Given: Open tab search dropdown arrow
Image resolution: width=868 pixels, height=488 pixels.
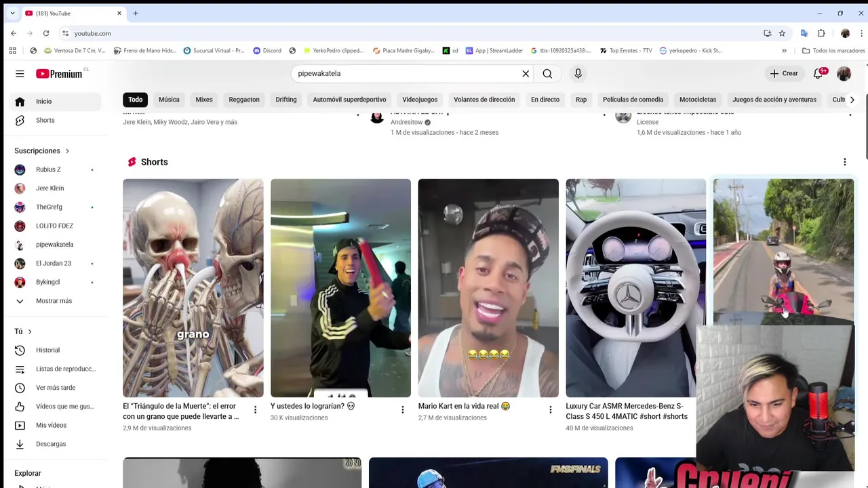Looking at the screenshot, I should click(12, 14).
